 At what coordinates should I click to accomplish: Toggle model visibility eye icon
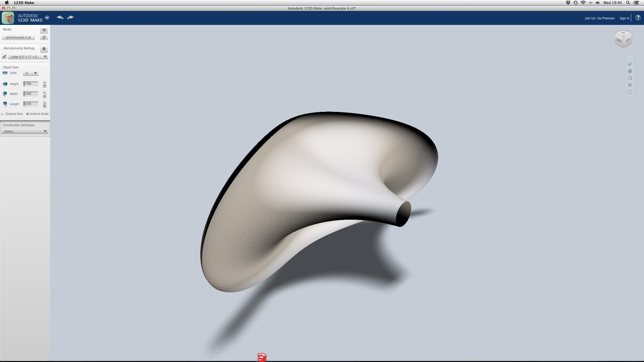(44, 30)
